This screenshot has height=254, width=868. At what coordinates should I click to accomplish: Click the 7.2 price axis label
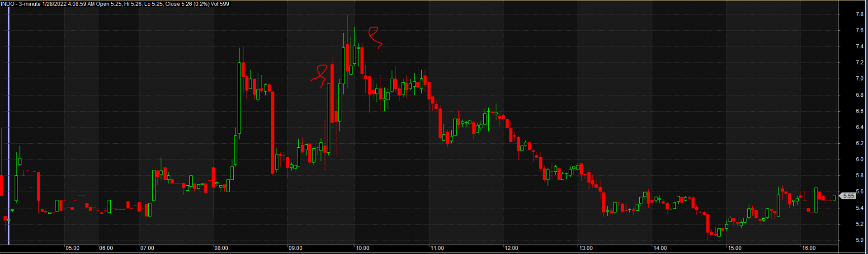tap(859, 63)
